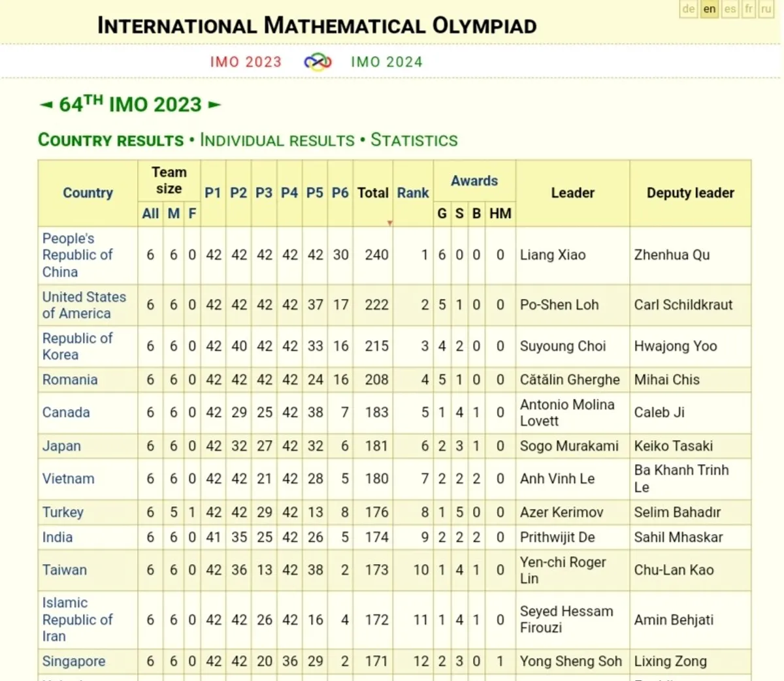Screen dimensions: 784x681
Task: Sort by P6 problem column header
Action: 340,193
